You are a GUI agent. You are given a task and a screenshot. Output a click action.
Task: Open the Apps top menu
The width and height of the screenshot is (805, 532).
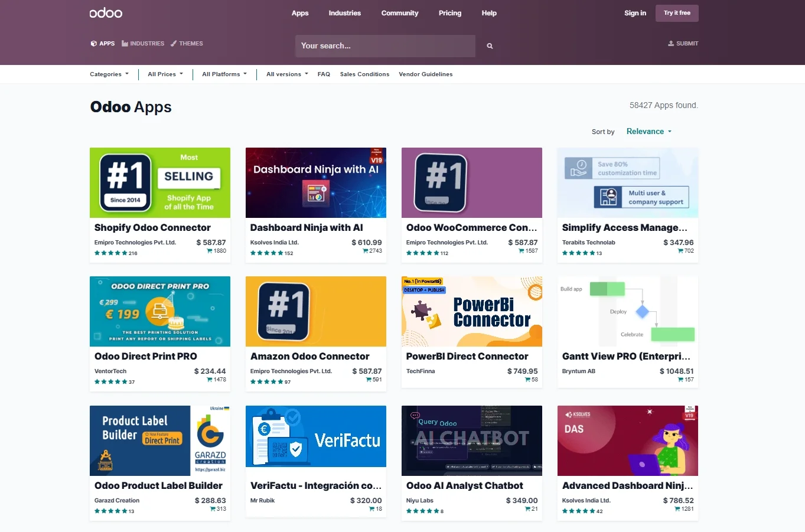[300, 13]
